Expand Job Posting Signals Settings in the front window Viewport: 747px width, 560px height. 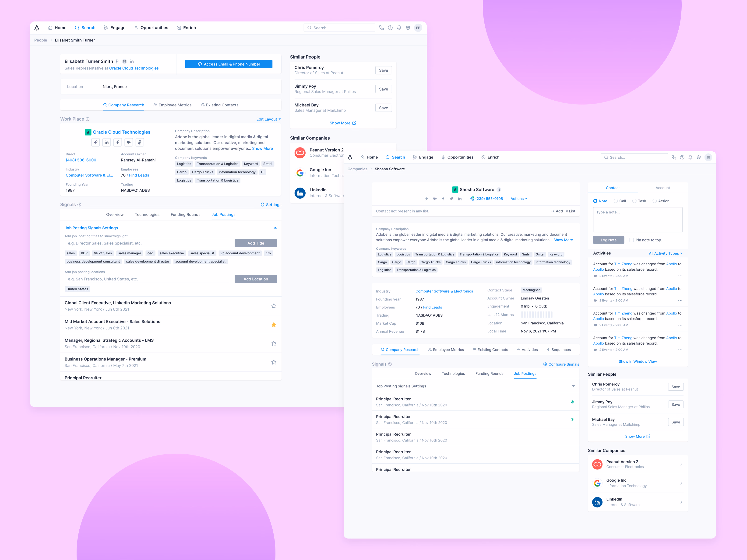tap(573, 386)
